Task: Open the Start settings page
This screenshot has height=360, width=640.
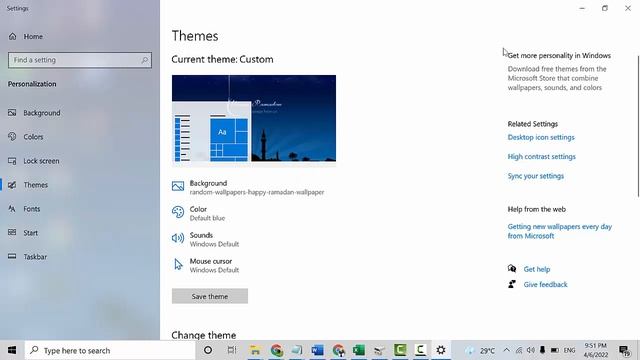Action: (23, 233)
